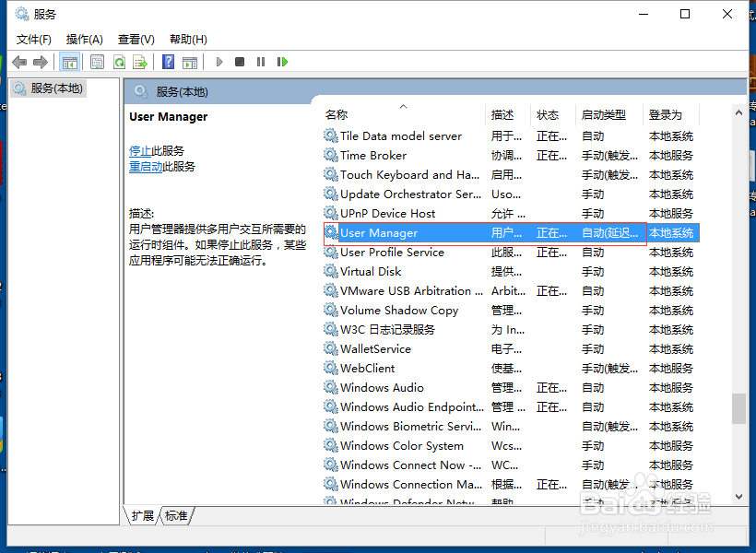Start the selected service with the play icon
This screenshot has height=553, width=756.
pos(219,62)
